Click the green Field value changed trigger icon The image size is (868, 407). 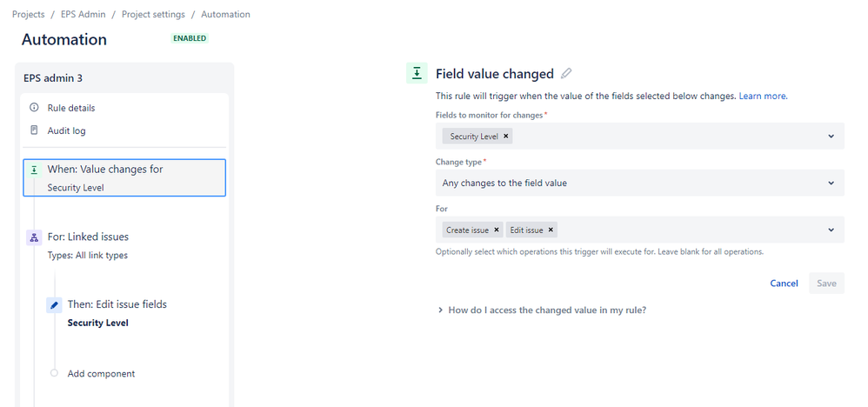click(417, 73)
